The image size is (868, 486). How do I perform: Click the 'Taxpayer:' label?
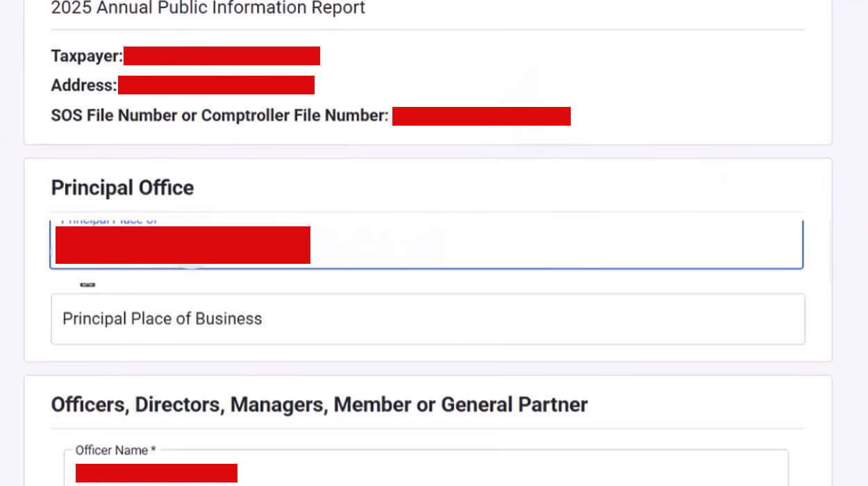85,56
